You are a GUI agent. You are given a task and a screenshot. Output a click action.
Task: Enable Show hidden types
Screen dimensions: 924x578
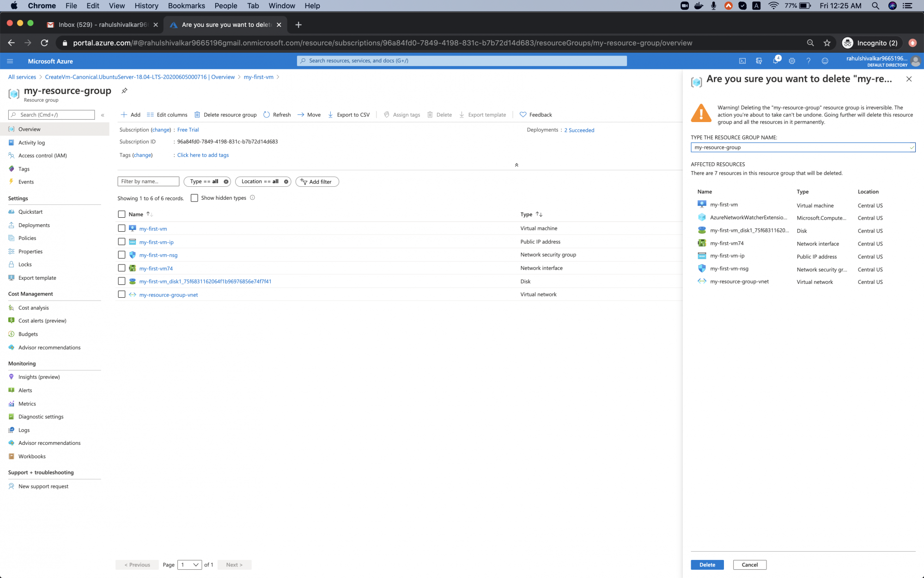pos(195,197)
